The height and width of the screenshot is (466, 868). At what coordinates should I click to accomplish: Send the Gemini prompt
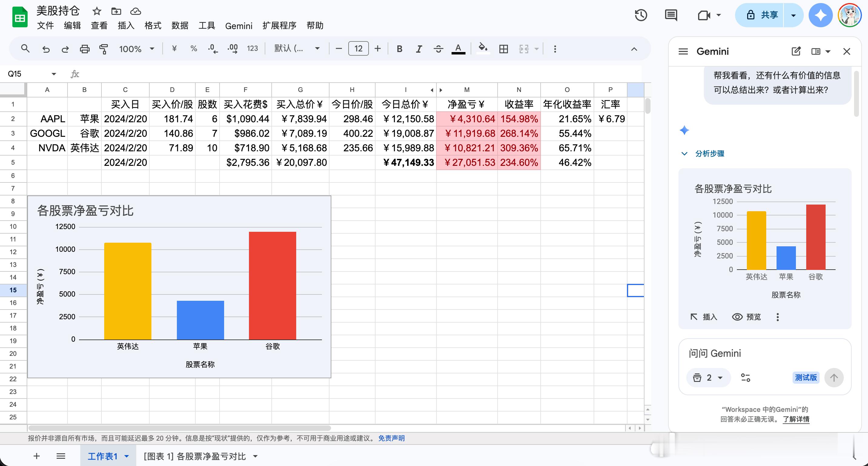click(x=834, y=377)
